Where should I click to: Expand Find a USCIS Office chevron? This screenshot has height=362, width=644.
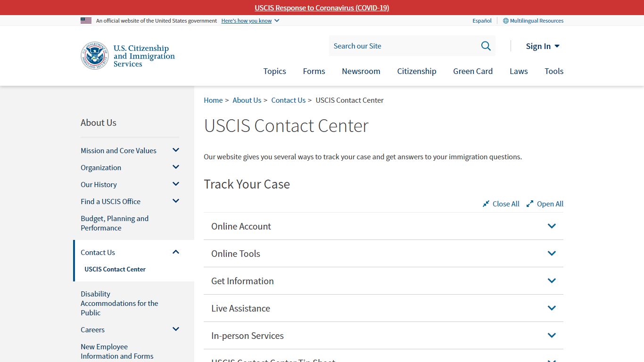(x=176, y=201)
